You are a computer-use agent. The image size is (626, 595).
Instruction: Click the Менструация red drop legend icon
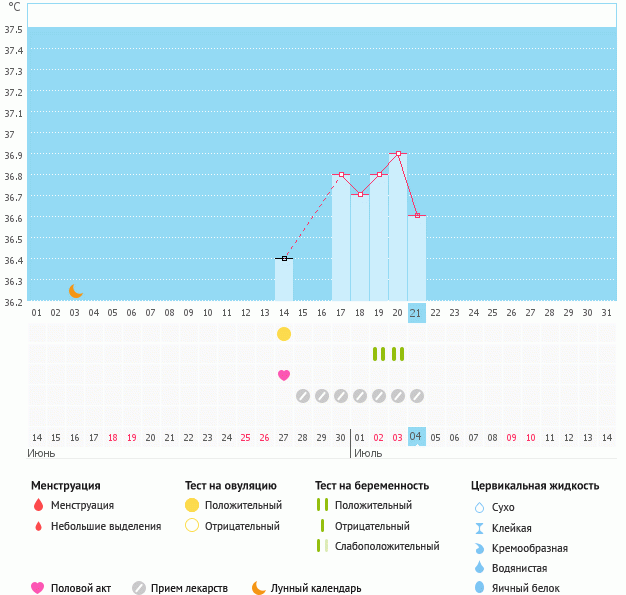point(38,506)
